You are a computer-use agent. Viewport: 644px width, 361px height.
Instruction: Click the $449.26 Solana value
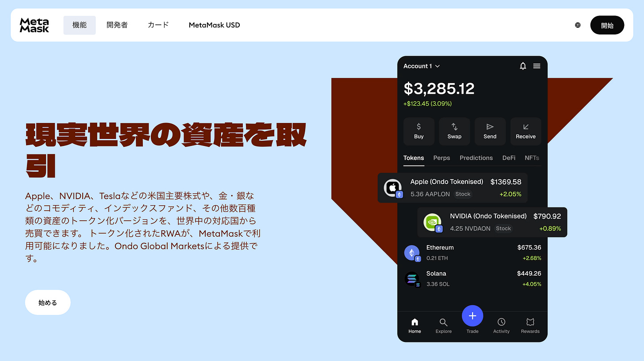coord(529,273)
